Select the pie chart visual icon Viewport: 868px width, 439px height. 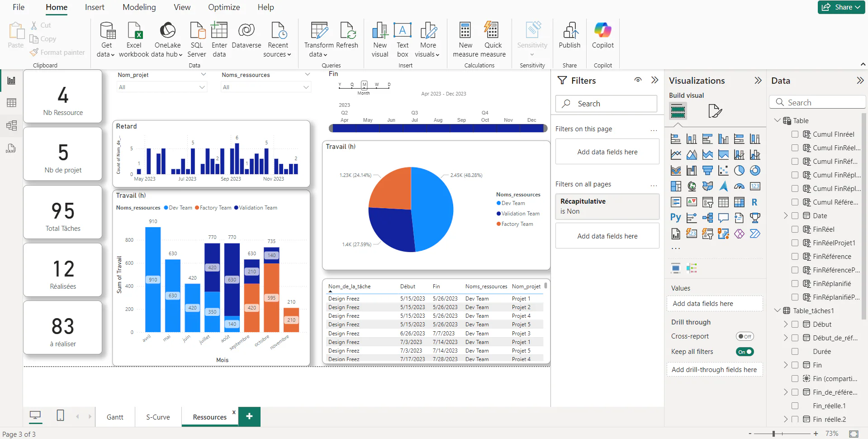tap(740, 171)
